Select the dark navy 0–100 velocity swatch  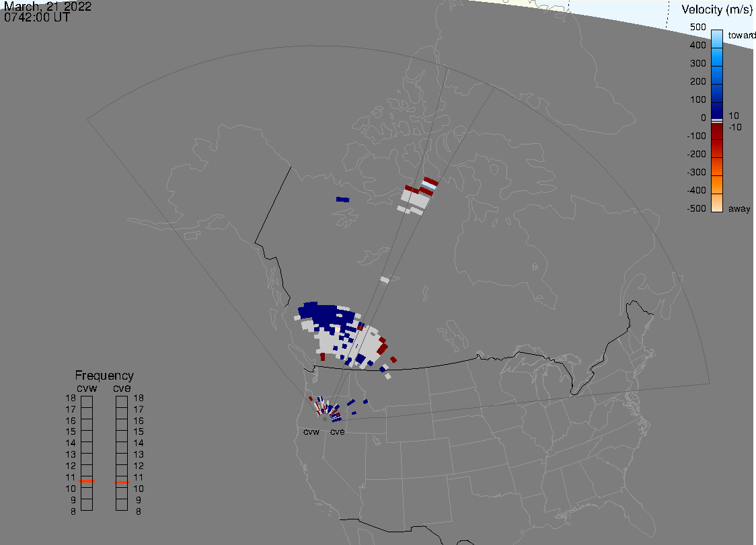click(x=717, y=110)
